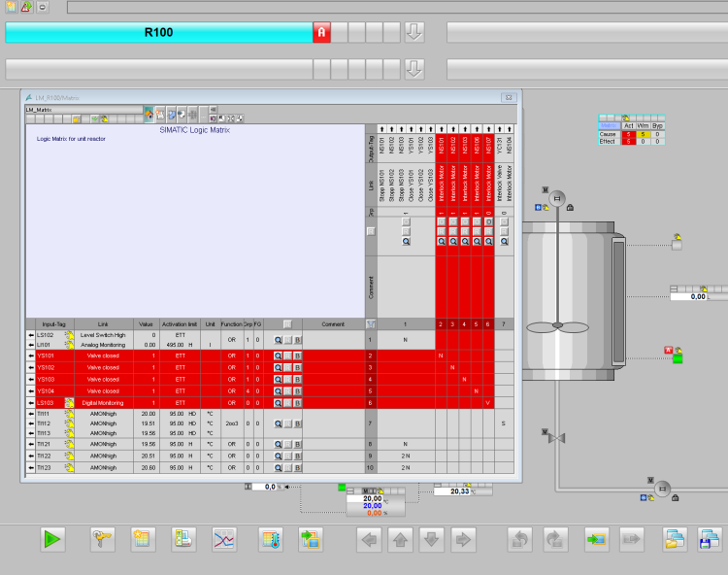This screenshot has width=728, height=575.
Task: Click the magnifier under NS101 Interlock Motor column
Action: (441, 242)
